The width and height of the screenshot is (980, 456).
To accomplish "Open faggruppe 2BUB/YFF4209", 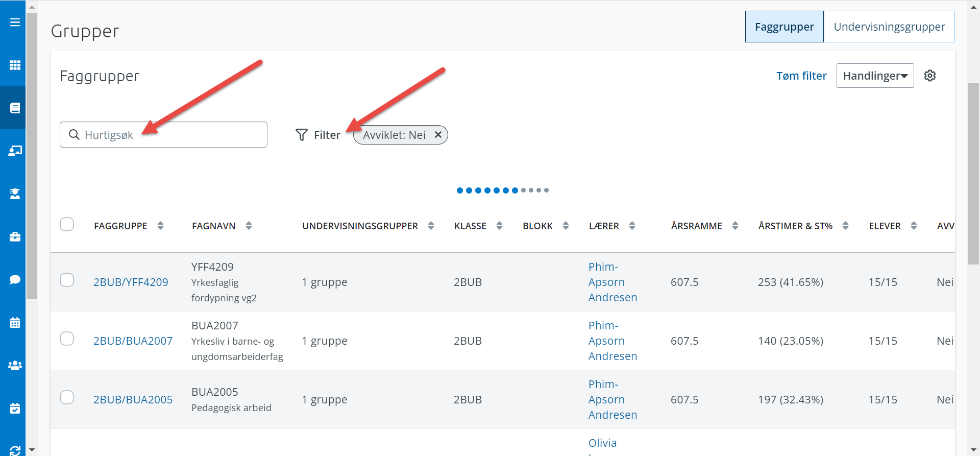I will point(131,282).
